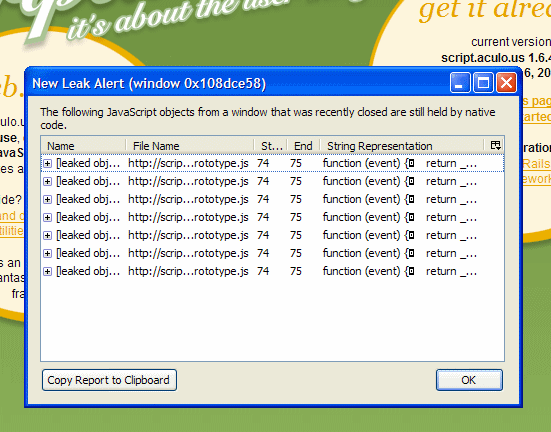Expand the fifth leaked object row
Viewport: 551px width, 432px height.
pos(47,235)
